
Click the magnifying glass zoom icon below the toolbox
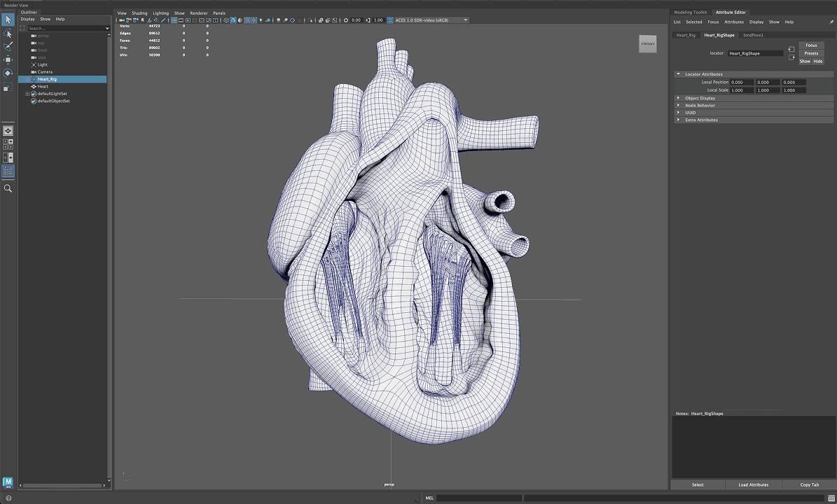point(8,188)
